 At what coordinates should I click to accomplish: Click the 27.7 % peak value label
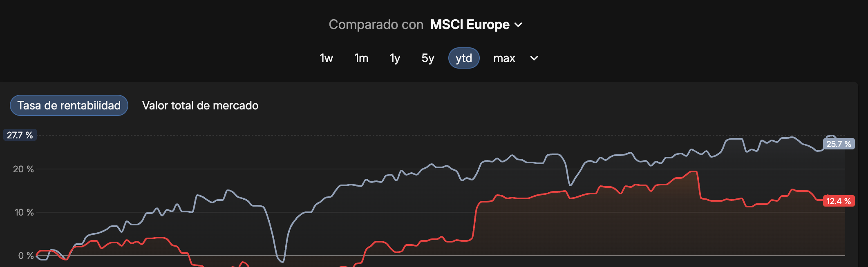[x=20, y=135]
